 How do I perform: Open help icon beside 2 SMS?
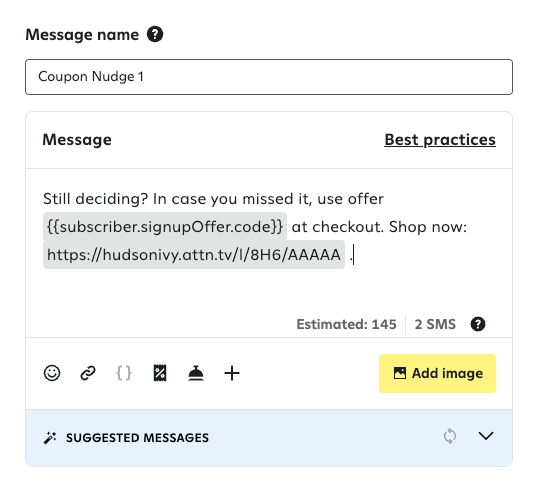pos(478,324)
